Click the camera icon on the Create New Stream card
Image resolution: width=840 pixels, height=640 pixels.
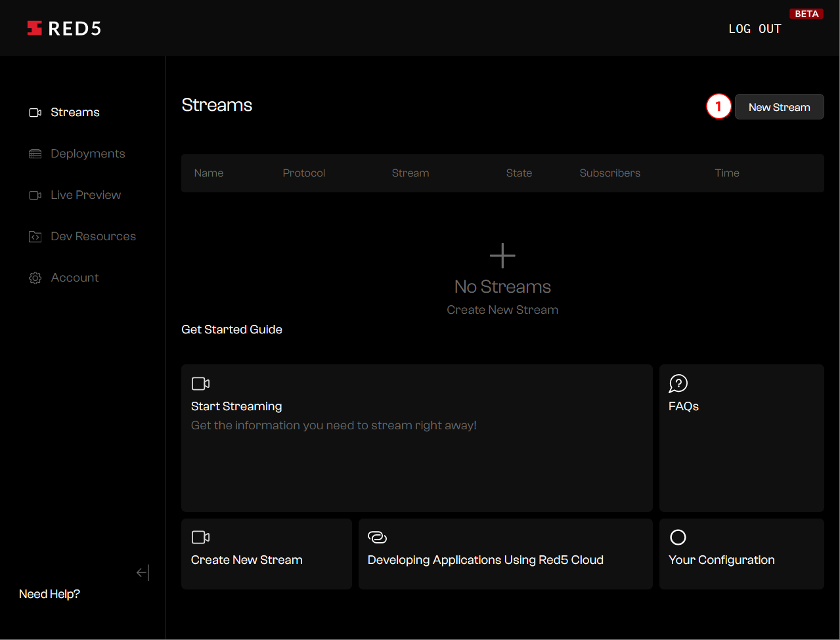tap(200, 538)
